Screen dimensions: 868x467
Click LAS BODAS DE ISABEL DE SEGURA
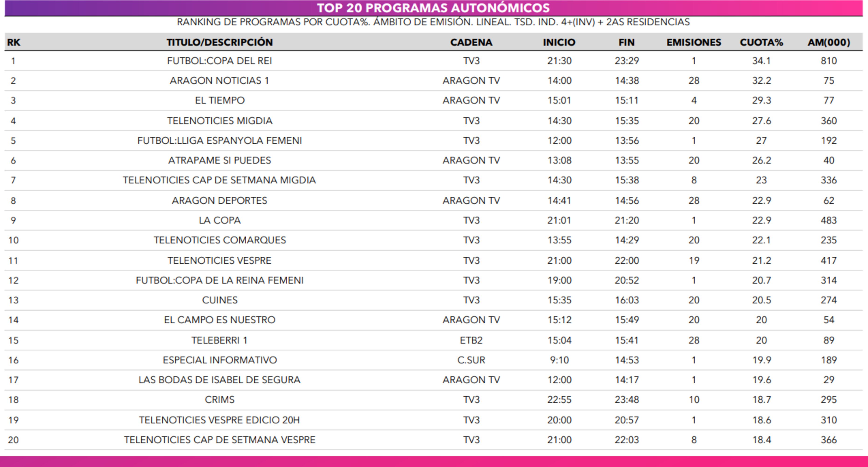pos(219,380)
